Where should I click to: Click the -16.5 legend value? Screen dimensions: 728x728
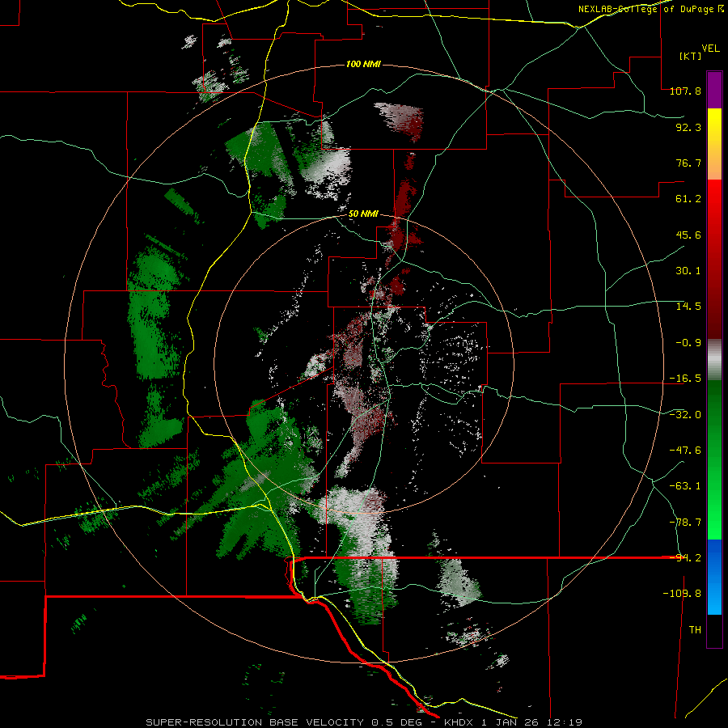685,379
